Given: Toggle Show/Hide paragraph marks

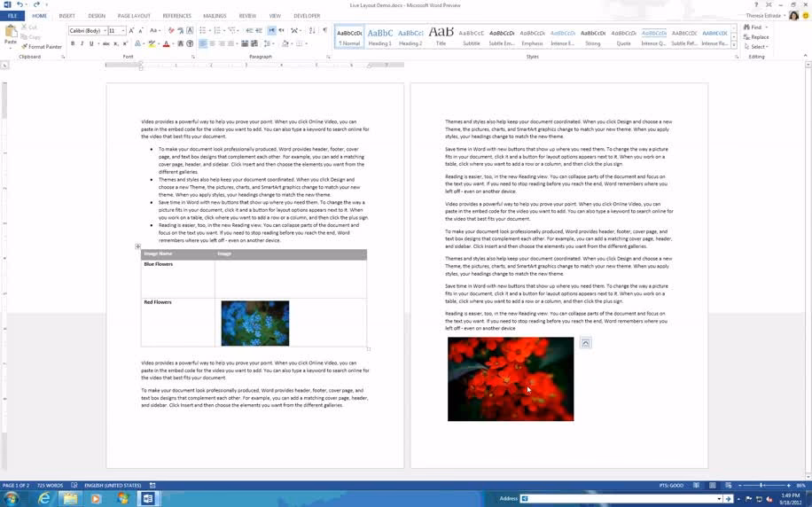Looking at the screenshot, I should point(324,30).
